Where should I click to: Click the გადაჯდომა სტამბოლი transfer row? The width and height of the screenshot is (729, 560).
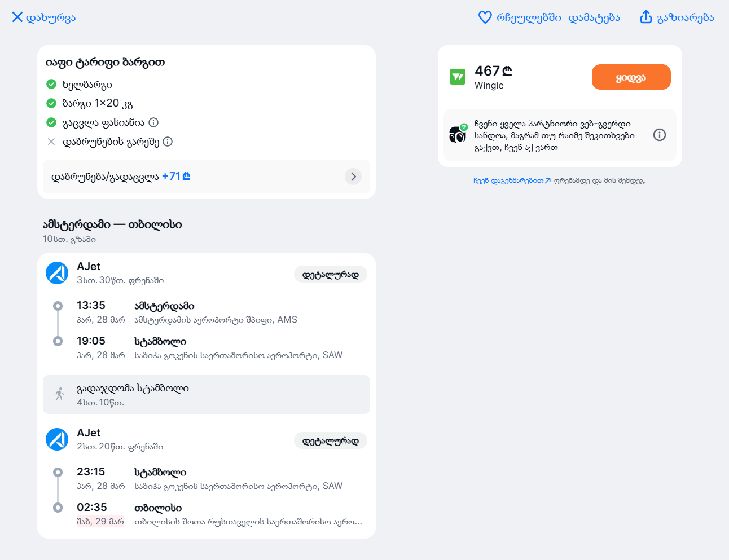[x=207, y=395]
